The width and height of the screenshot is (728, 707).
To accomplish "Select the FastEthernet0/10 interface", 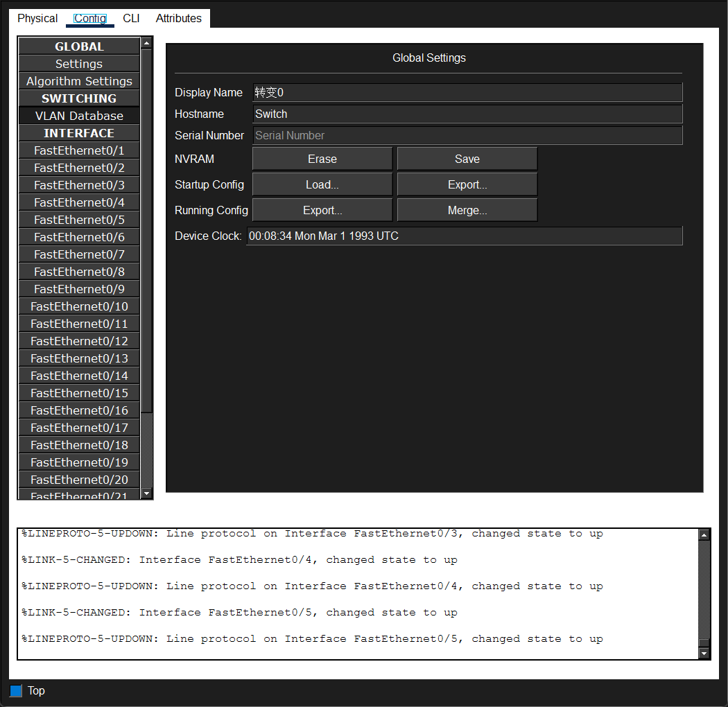I will (79, 306).
